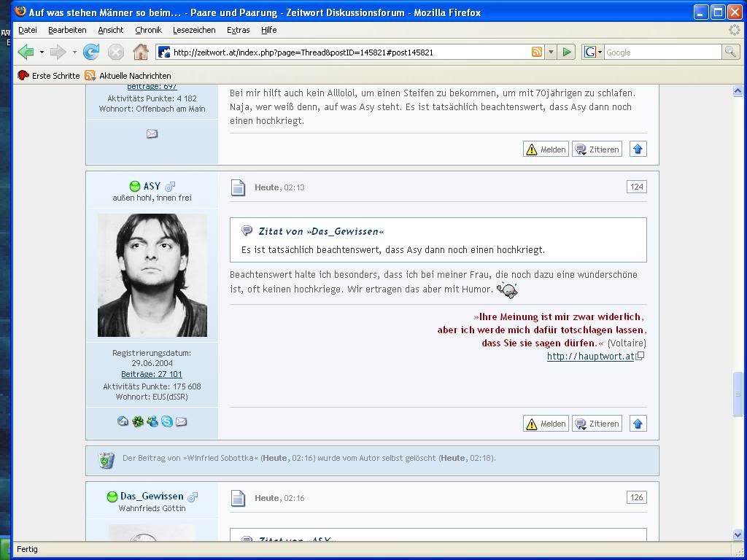Open the Extras menu
The image size is (747, 560).
(239, 30)
